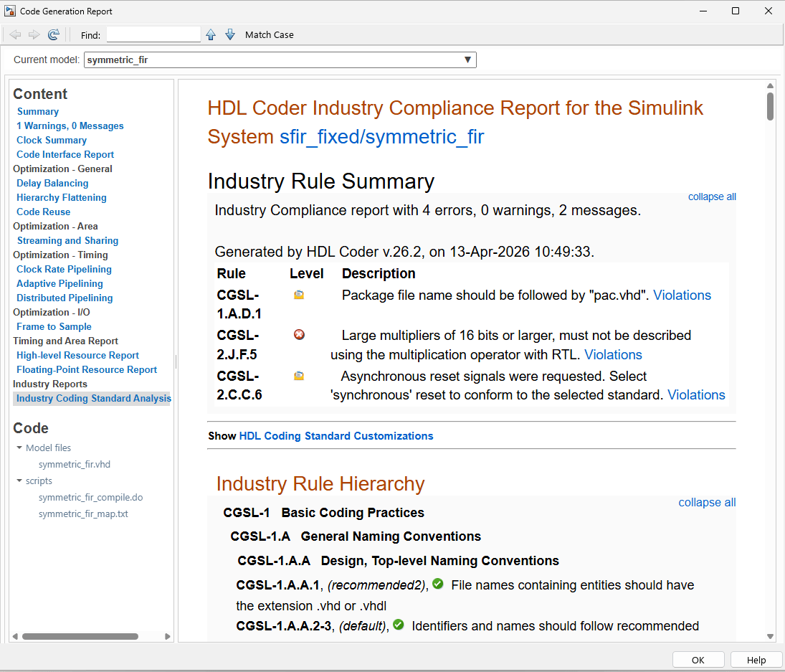Click inside the Find text field
Image resolution: width=785 pixels, height=672 pixels.
[153, 34]
